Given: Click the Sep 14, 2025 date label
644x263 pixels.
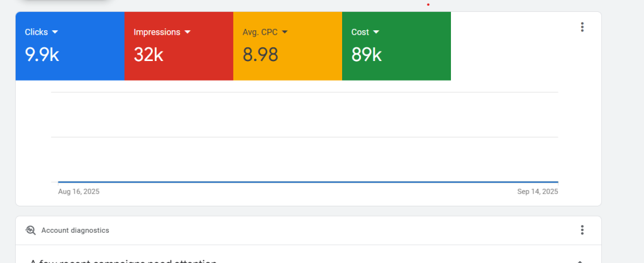Looking at the screenshot, I should pos(538,191).
